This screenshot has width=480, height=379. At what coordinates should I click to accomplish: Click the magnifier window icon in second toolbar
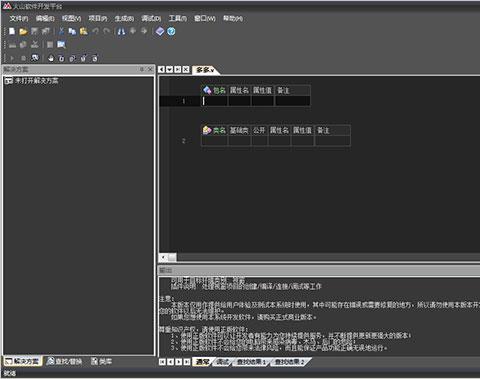(61, 44)
